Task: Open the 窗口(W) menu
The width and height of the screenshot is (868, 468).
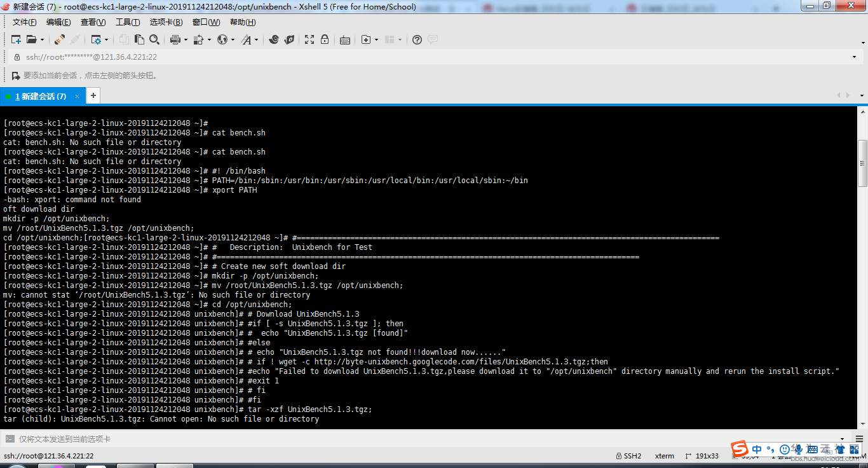Action: [206, 22]
